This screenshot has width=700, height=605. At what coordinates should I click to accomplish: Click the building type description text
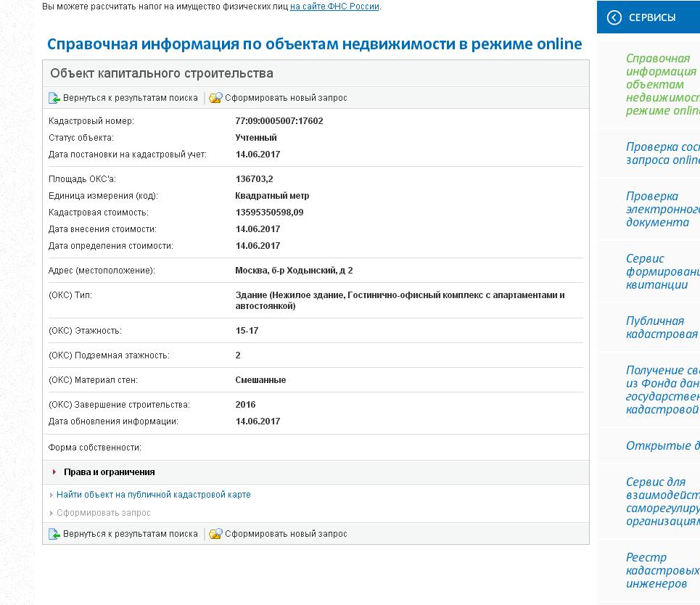pyautogui.click(x=400, y=300)
